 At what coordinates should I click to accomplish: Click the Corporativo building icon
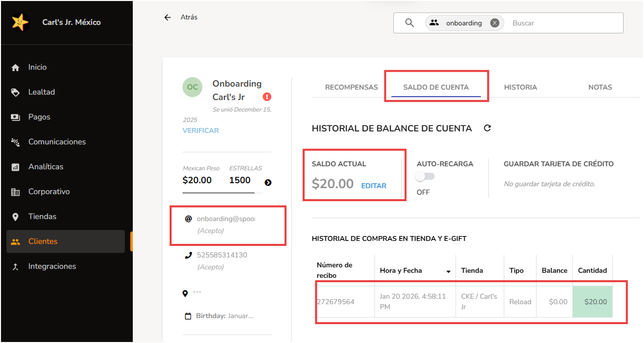tap(15, 192)
